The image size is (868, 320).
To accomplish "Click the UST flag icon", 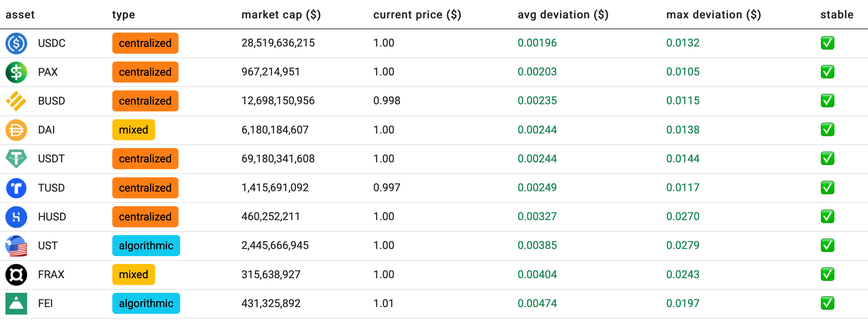I will 16,246.
